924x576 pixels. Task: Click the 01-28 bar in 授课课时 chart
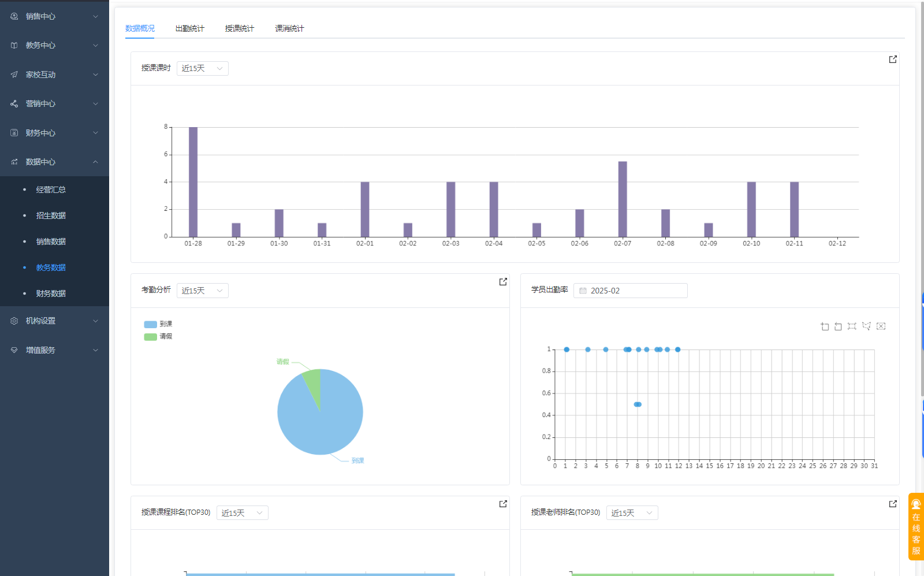pyautogui.click(x=193, y=182)
